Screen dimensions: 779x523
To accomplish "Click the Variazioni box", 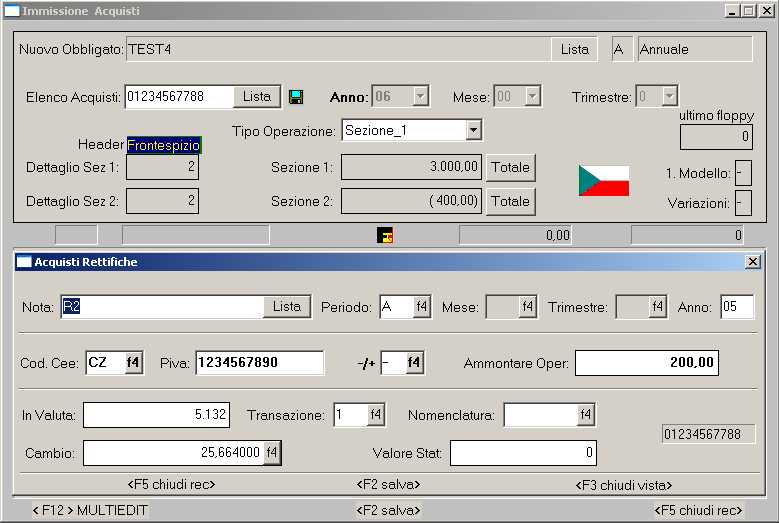I will point(743,203).
